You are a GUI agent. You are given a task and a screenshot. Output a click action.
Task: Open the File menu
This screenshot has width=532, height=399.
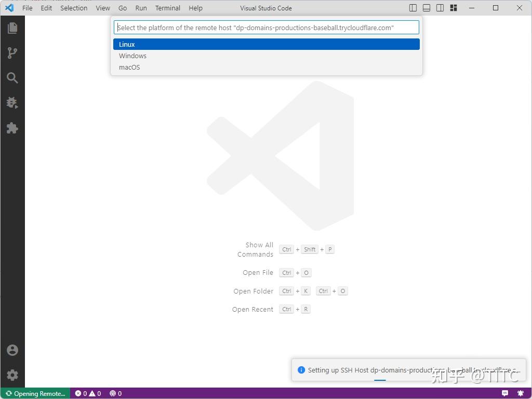pos(27,8)
